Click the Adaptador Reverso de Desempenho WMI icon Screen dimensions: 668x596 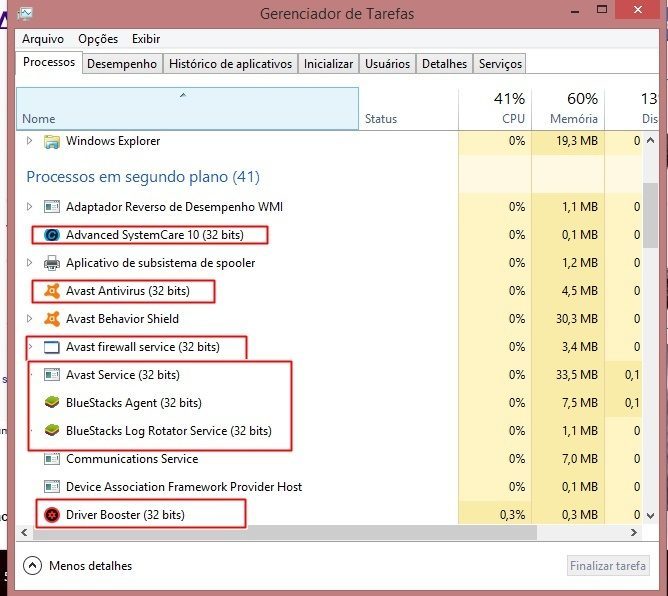point(52,207)
